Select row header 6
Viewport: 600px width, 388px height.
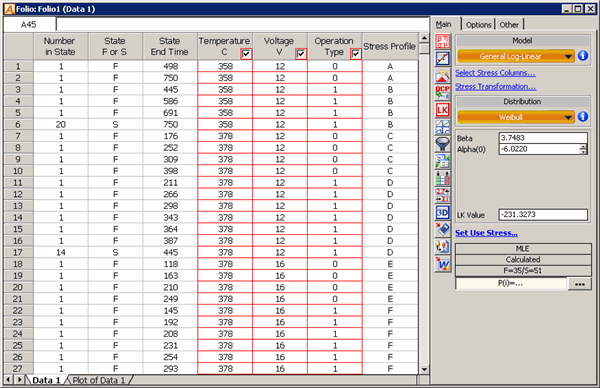click(x=18, y=124)
